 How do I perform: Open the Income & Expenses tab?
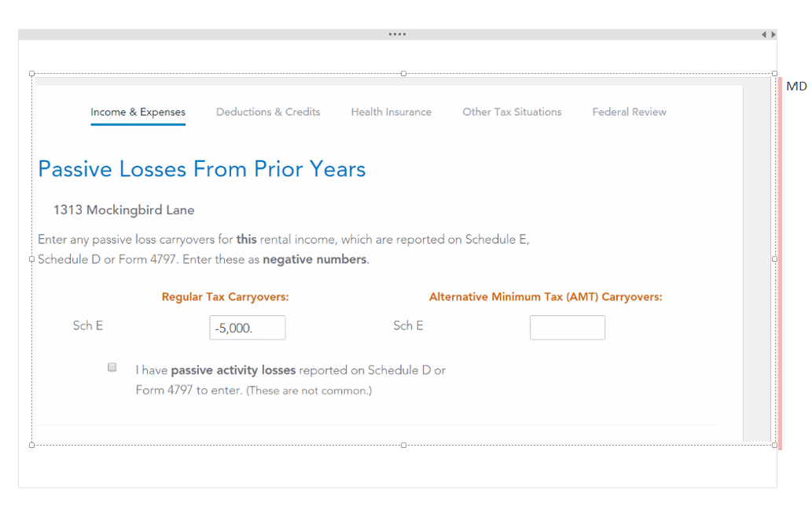[138, 112]
